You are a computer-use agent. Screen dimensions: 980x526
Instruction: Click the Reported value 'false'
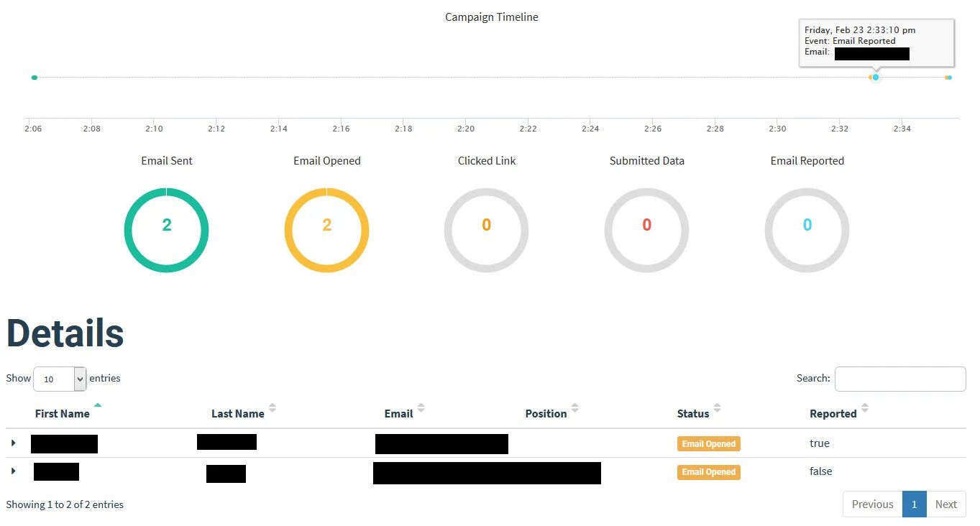820,471
